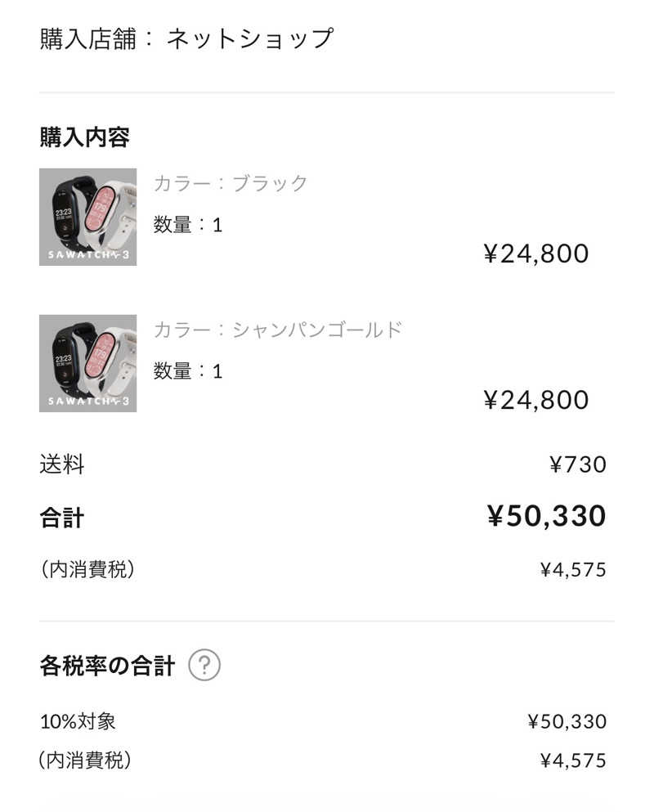The width and height of the screenshot is (654, 812).
Task: Click the ¥24,800 price of the black item
Action: 536,253
